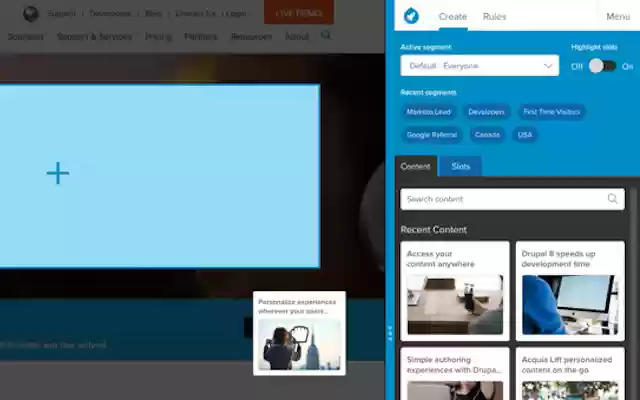Screen dimensions: 640x400
Task: Select the Developers segment pill
Action: tap(486, 112)
